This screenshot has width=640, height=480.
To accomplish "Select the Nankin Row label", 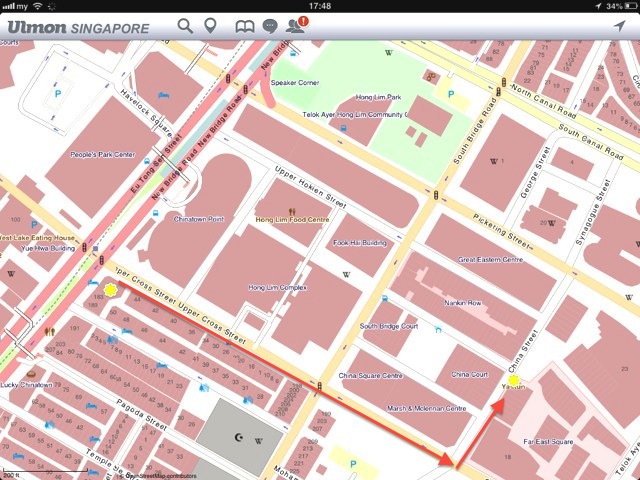I will click(x=463, y=303).
